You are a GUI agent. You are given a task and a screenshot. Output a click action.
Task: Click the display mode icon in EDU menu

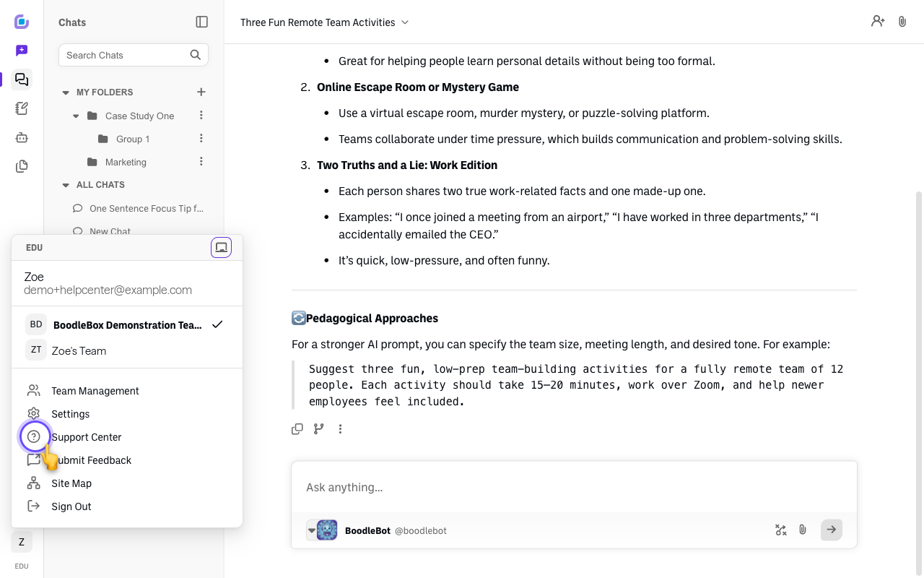pyautogui.click(x=222, y=248)
